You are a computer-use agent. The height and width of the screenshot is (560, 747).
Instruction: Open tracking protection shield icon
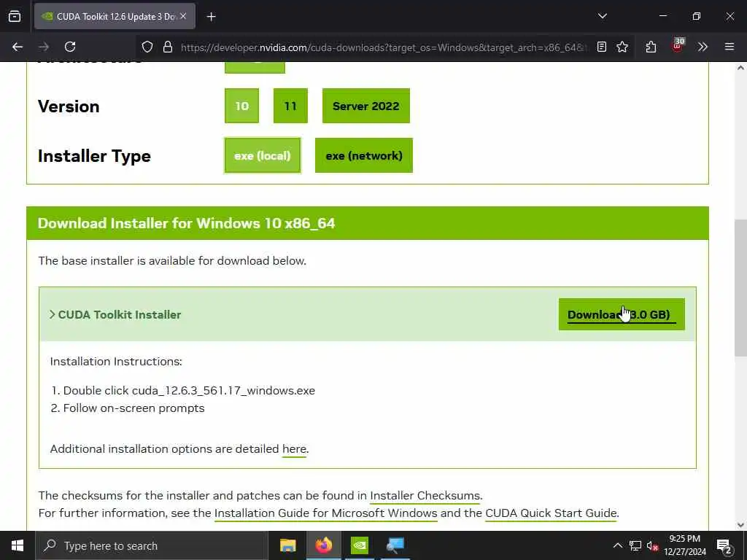coord(147,47)
